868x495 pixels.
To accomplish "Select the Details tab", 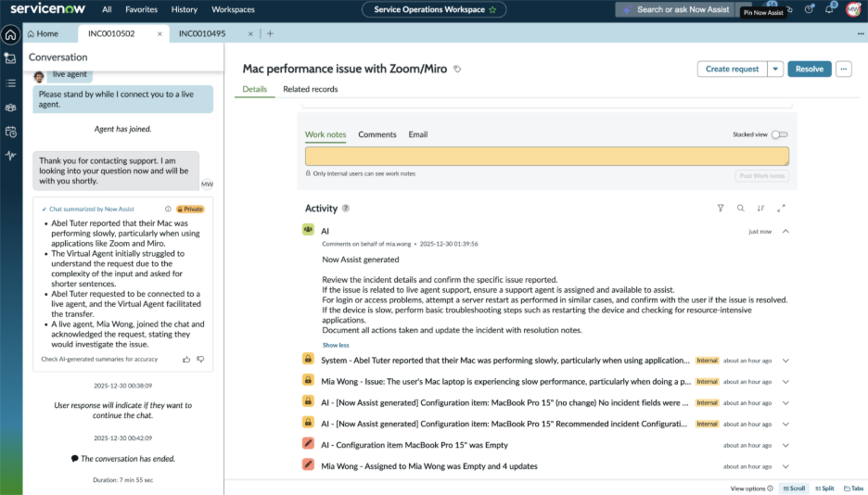I will coord(255,89).
